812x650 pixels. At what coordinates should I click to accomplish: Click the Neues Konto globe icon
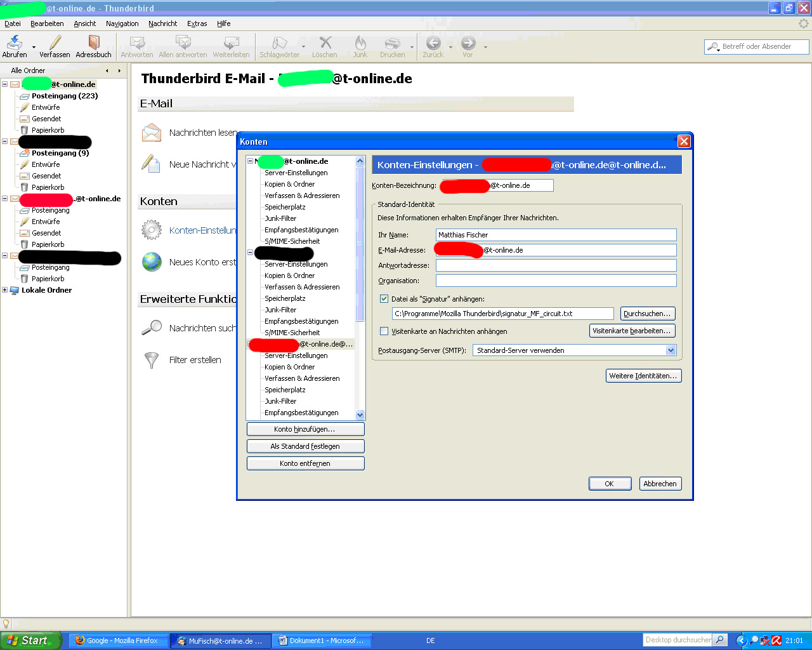tap(152, 262)
